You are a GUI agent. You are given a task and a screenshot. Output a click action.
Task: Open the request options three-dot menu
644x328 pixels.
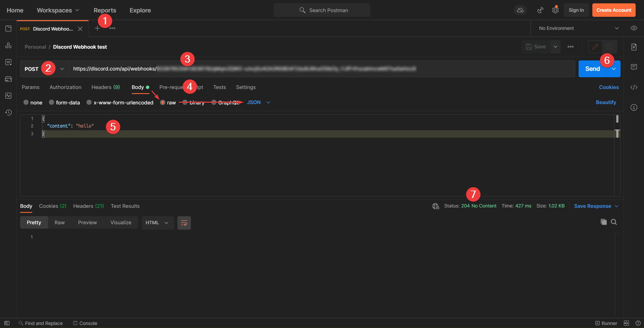(571, 47)
